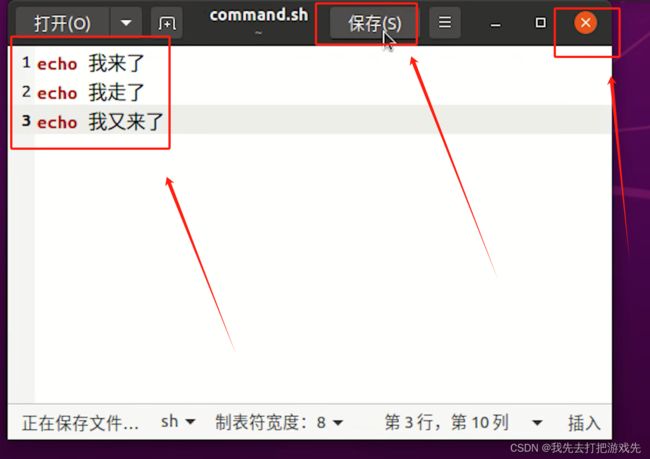This screenshot has height=459, width=650.
Task: Close the command.sh editor window
Action: [x=585, y=22]
